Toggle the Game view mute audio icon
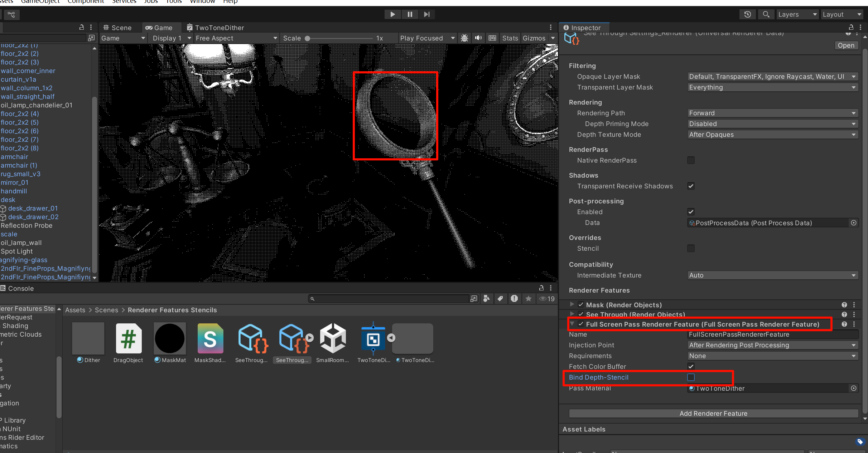Image resolution: width=868 pixels, height=453 pixels. pos(478,38)
